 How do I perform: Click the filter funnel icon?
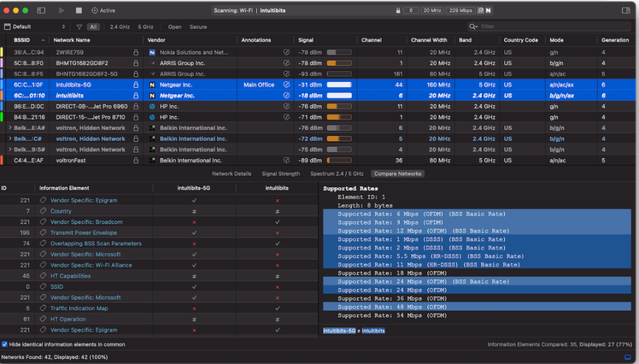[79, 27]
